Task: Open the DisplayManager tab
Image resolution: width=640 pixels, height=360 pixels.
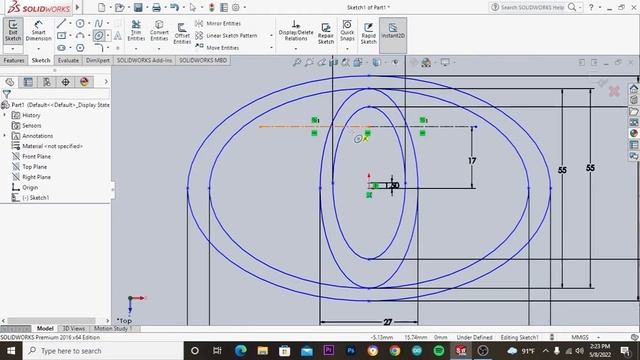Action: (x=84, y=82)
